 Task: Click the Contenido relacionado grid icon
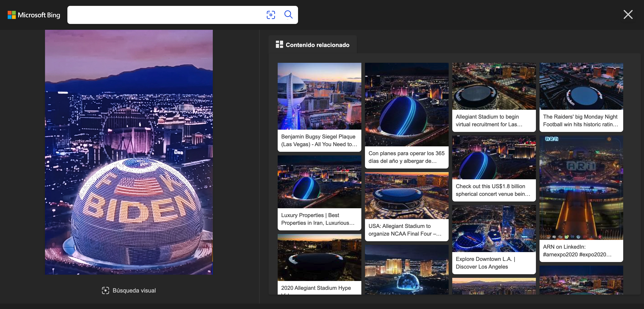(x=279, y=44)
